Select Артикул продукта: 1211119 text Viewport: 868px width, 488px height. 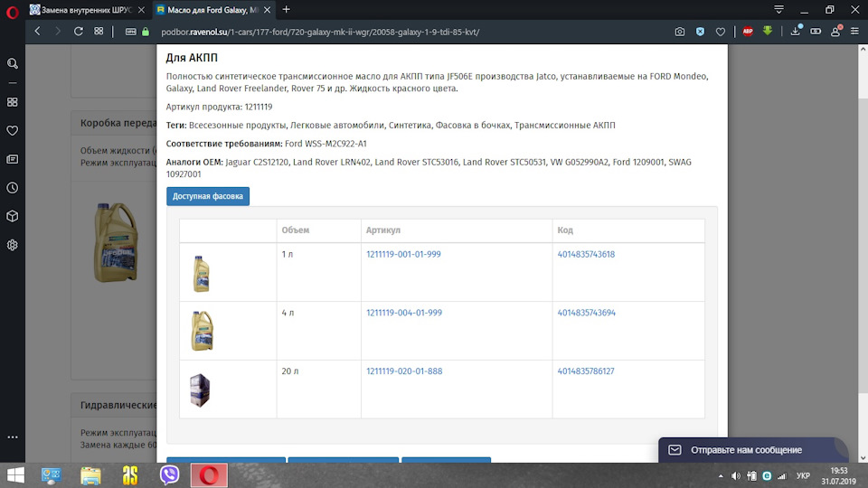click(219, 107)
